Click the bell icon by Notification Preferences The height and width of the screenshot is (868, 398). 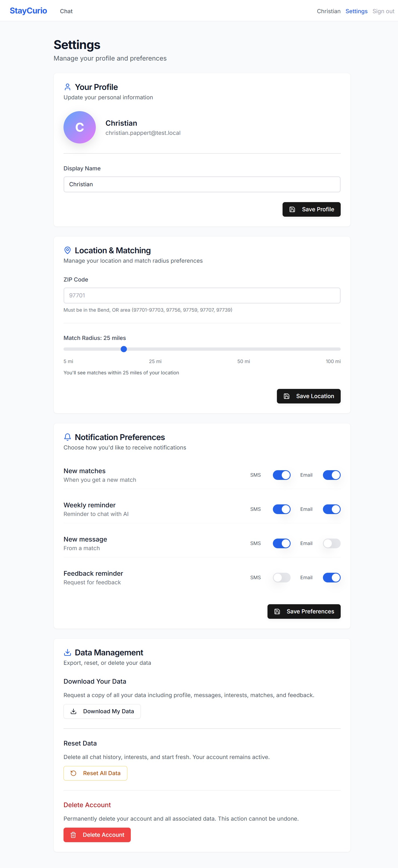[67, 437]
